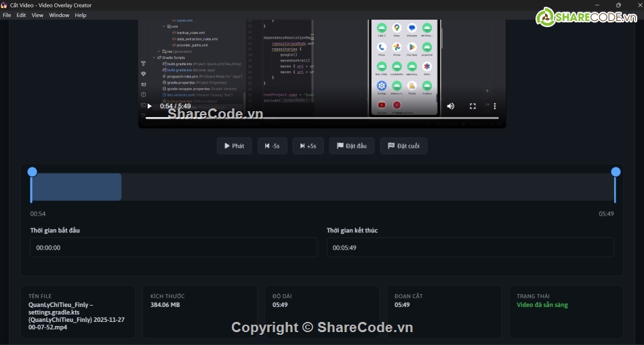Click the ĐỘ DÀI duration value 05:49

280,305
